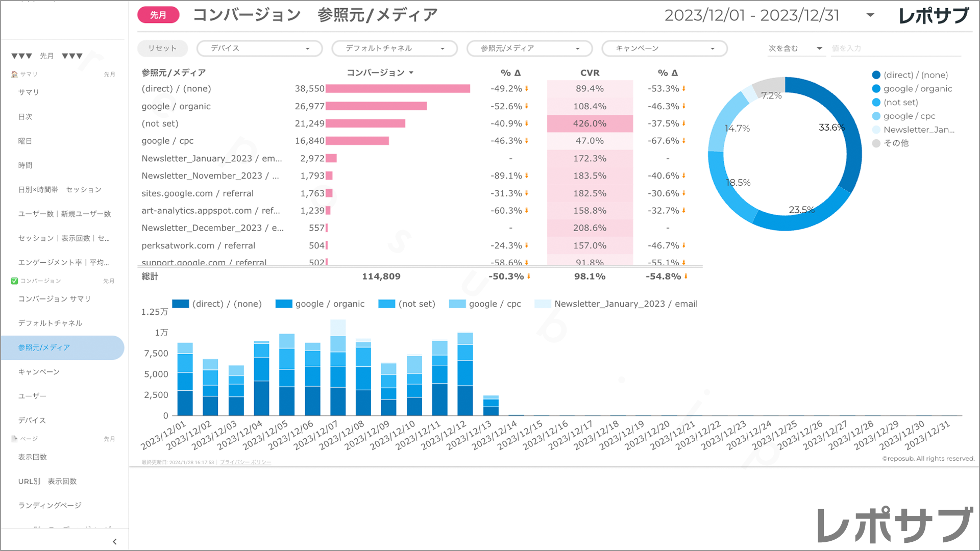The height and width of the screenshot is (551, 980).
Task: Click the page icon beside ページ section
Action: (14, 439)
